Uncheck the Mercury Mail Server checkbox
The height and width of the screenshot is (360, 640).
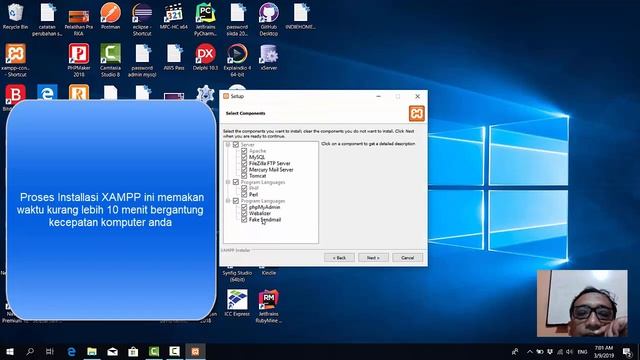244,169
